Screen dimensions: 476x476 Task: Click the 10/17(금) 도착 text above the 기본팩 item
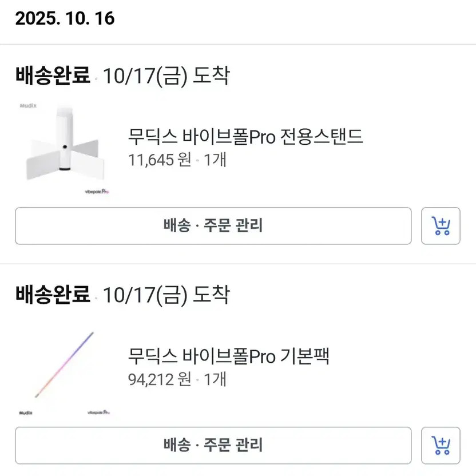point(166,295)
